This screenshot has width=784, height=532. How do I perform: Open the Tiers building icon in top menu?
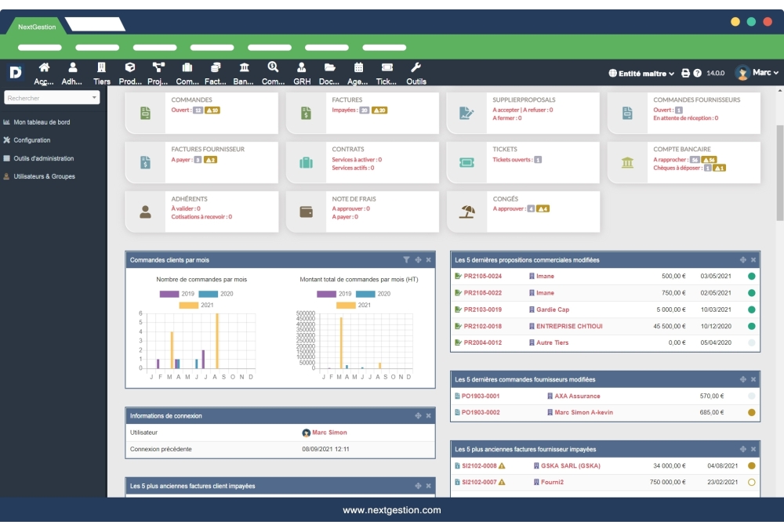pos(101,68)
